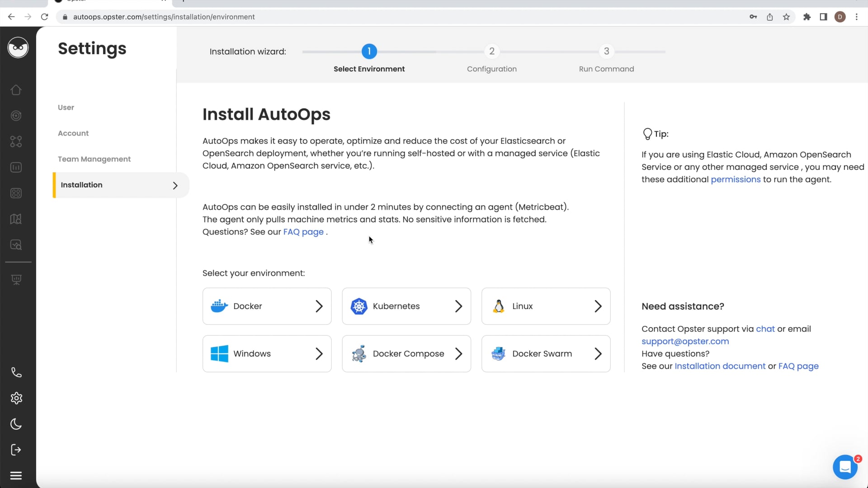Choose the Linux environment card
Image resolution: width=868 pixels, height=488 pixels.
pos(546,306)
